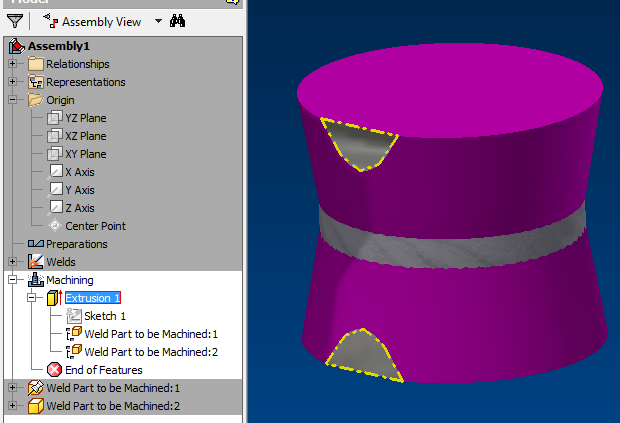Click the magenta top face of the model
The width and height of the screenshot is (620, 423).
pyautogui.click(x=450, y=90)
